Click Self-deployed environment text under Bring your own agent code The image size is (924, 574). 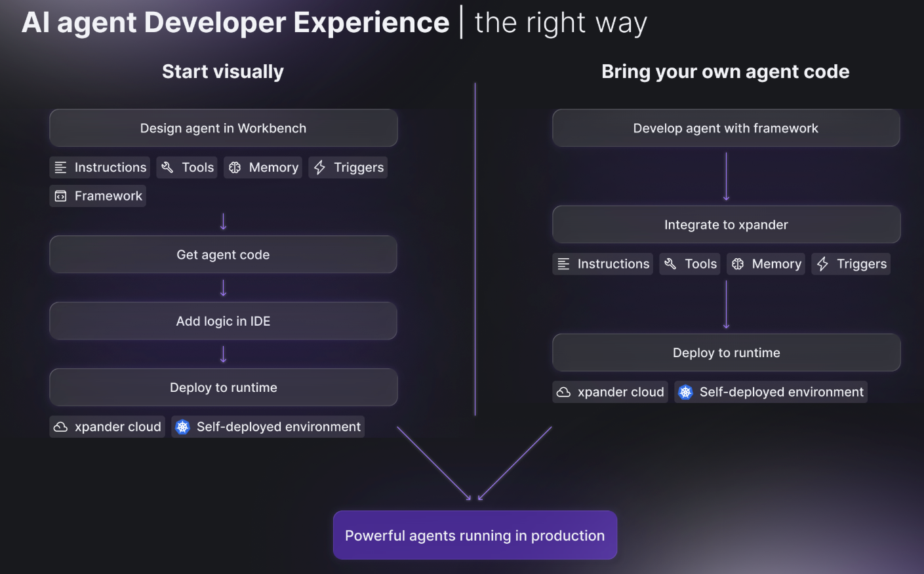[x=782, y=392]
